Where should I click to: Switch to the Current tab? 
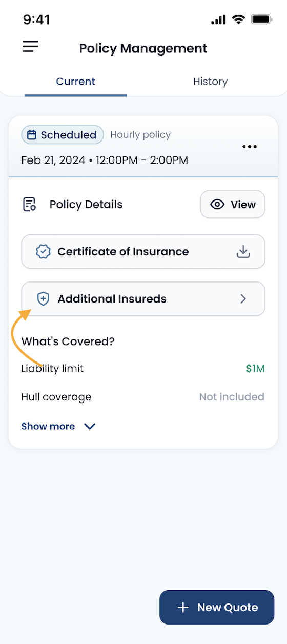(76, 82)
